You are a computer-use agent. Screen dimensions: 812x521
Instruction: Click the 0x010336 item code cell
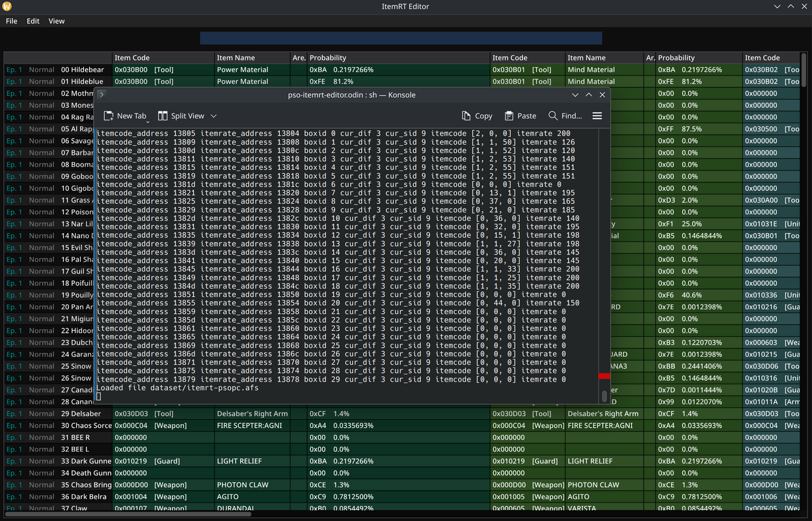coord(771,295)
